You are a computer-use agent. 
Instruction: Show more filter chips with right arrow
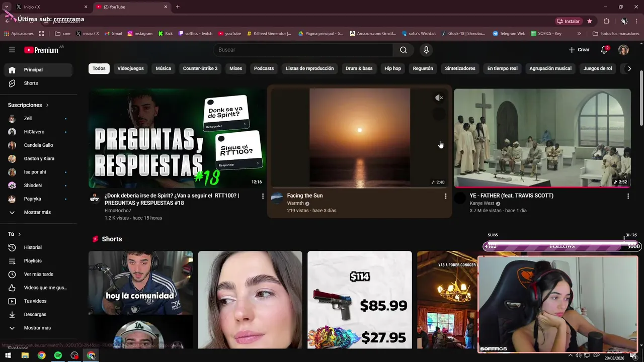pos(629,68)
